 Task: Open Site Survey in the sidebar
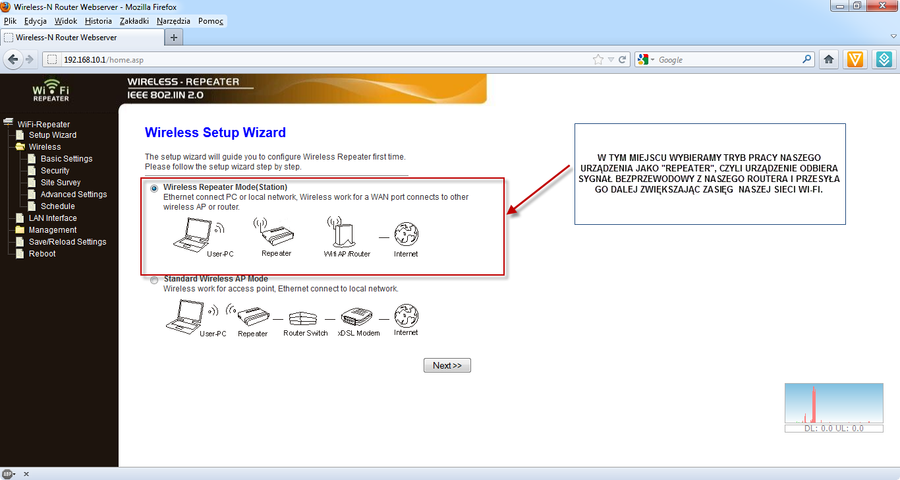pos(60,183)
